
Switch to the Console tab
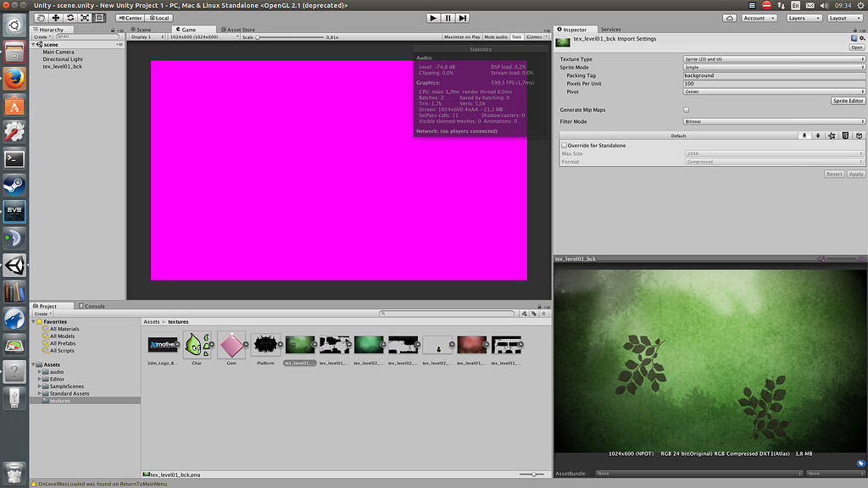tap(93, 306)
